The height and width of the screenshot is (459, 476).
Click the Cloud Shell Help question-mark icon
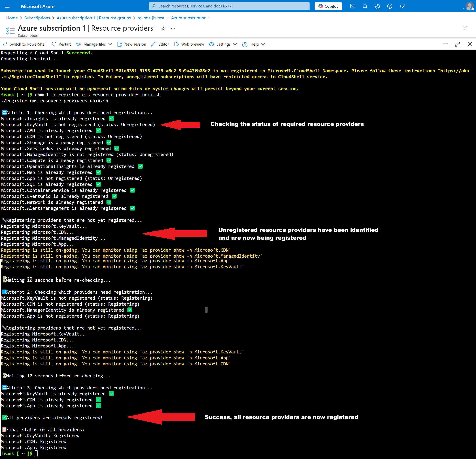click(245, 44)
